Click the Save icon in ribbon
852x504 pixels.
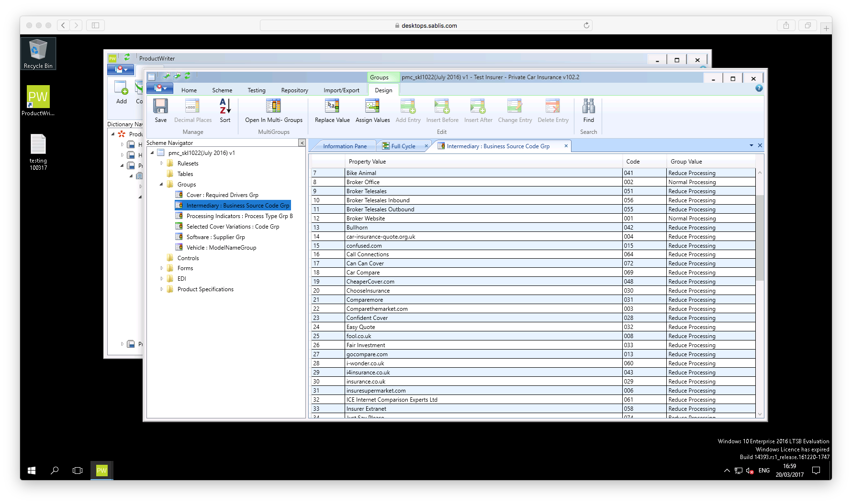click(160, 106)
